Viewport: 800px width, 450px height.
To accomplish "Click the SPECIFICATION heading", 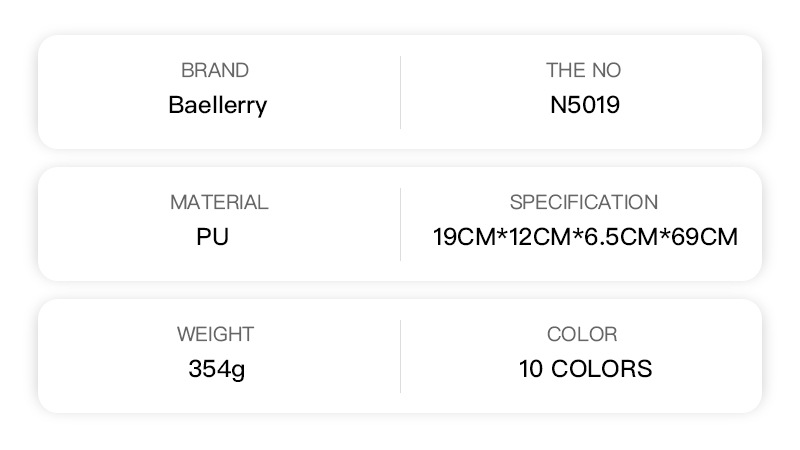I will [584, 202].
